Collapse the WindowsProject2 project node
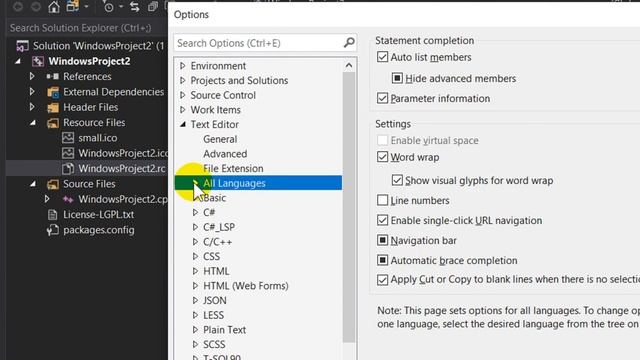Viewport: 640px width, 360px height. click(x=18, y=61)
